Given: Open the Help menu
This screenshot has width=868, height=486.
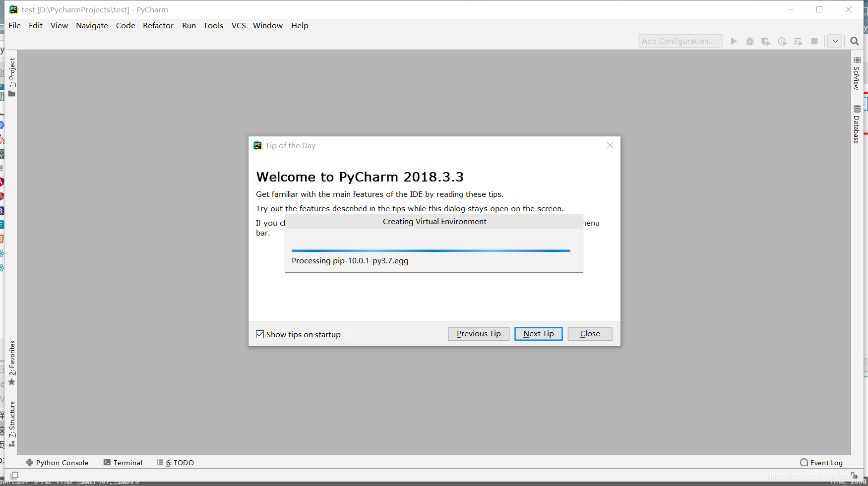Looking at the screenshot, I should [300, 26].
